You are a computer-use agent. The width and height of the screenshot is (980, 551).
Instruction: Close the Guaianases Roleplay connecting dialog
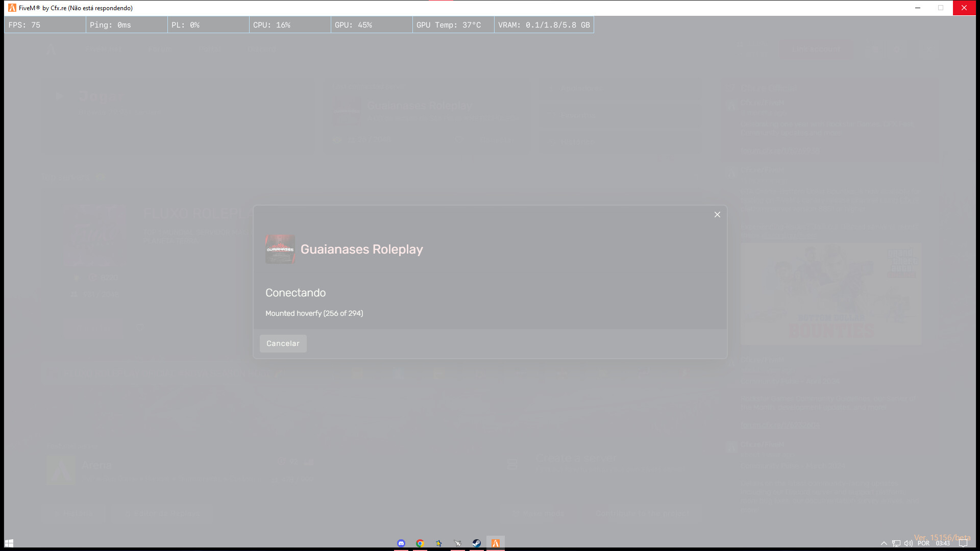[717, 214]
